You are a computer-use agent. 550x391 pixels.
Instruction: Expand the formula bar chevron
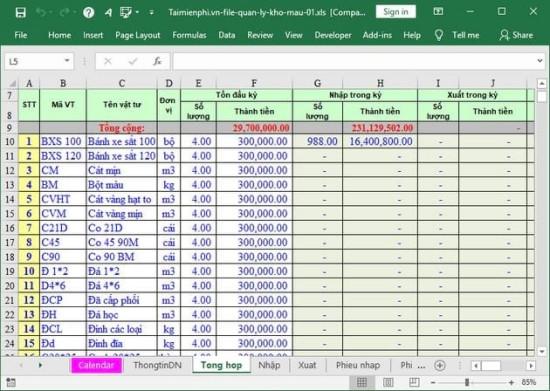(x=539, y=61)
